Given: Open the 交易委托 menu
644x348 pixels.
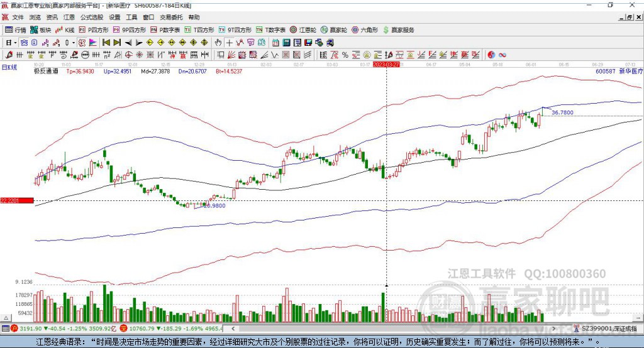Looking at the screenshot, I should pyautogui.click(x=171, y=17).
